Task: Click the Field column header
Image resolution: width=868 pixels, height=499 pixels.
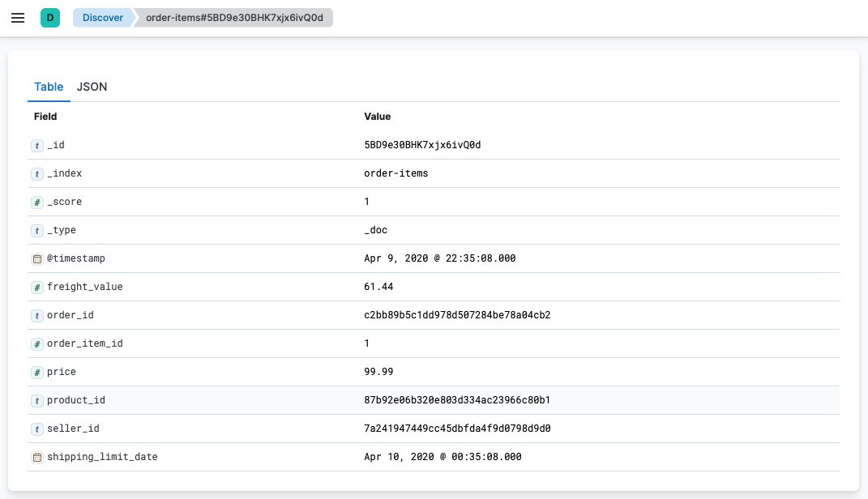Action: 45,117
